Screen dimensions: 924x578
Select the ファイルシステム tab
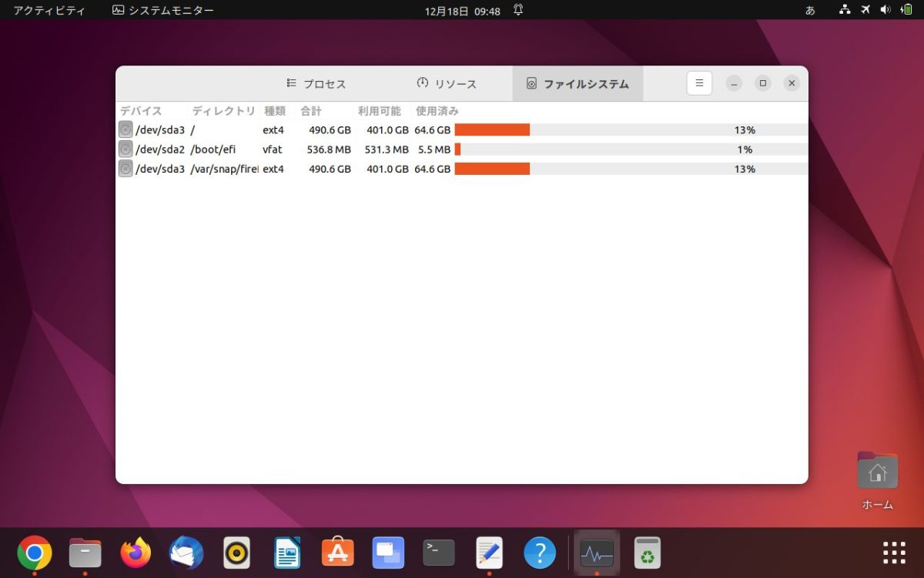577,84
